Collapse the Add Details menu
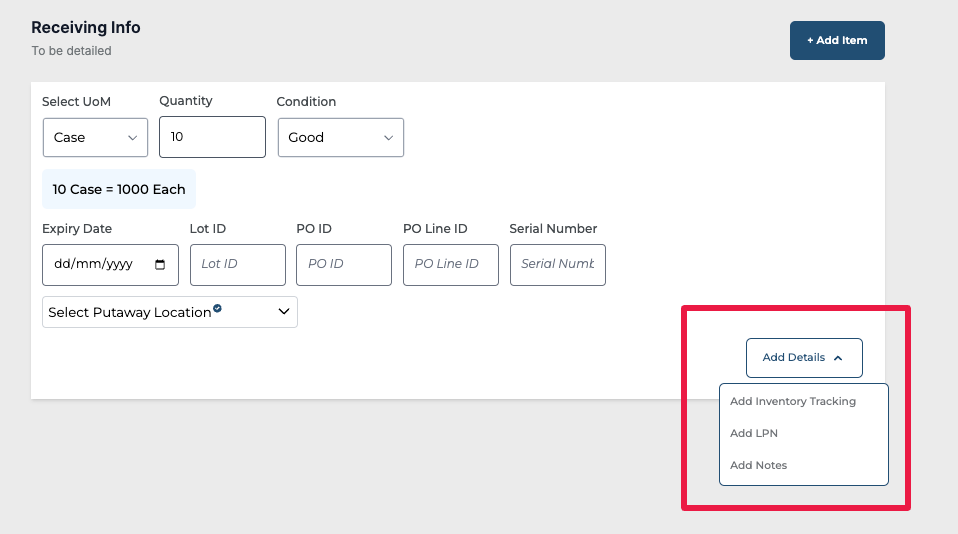 pos(803,357)
